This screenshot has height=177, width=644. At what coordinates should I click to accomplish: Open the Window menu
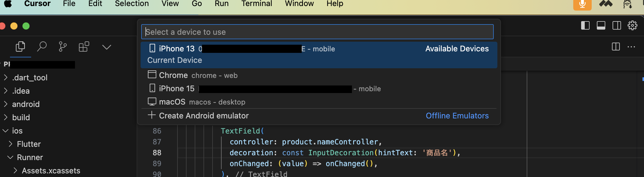coord(299,4)
